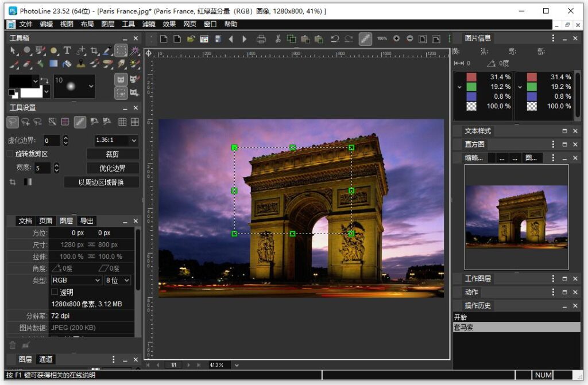The width and height of the screenshot is (588, 385).
Task: Click the Print icon on the top toolbar
Action: point(262,38)
